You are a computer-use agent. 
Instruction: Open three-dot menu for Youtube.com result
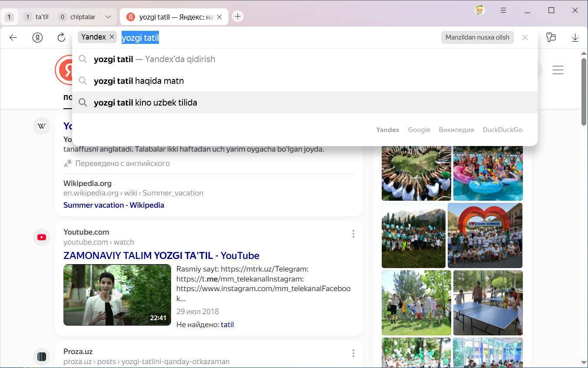click(x=353, y=234)
